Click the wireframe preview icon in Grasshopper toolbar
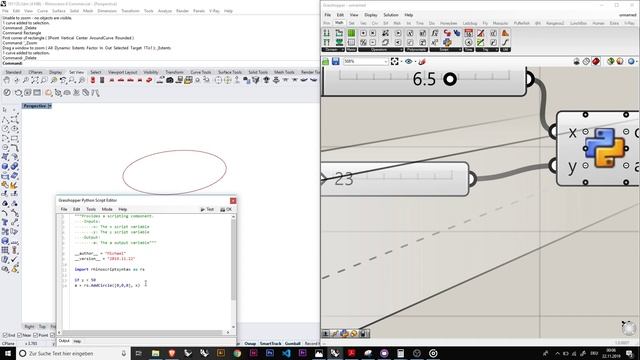This screenshot has width=640, height=360. click(586, 61)
